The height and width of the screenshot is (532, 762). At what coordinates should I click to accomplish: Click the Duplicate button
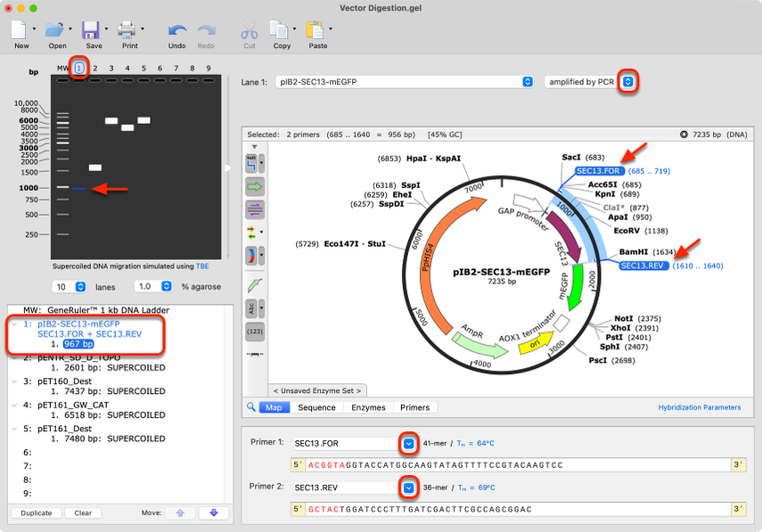tap(36, 513)
